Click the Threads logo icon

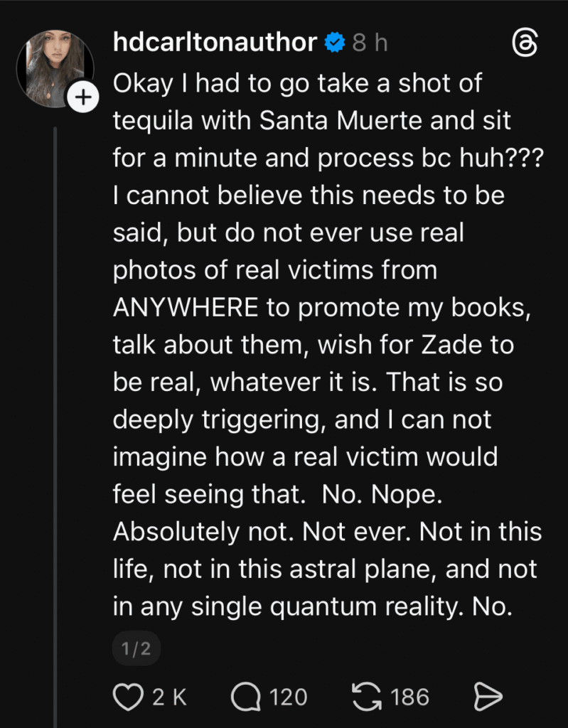(x=525, y=45)
